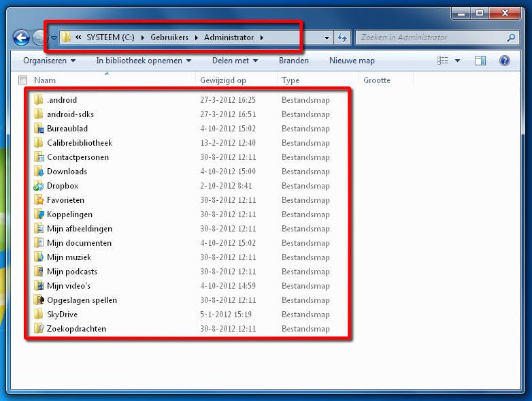Open In bibliotheek opnemen menu

click(144, 61)
